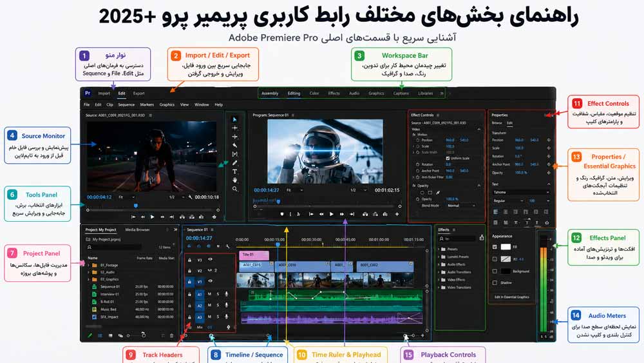Toggle V3 track eye visibility
The image size is (644, 363).
click(x=211, y=260)
